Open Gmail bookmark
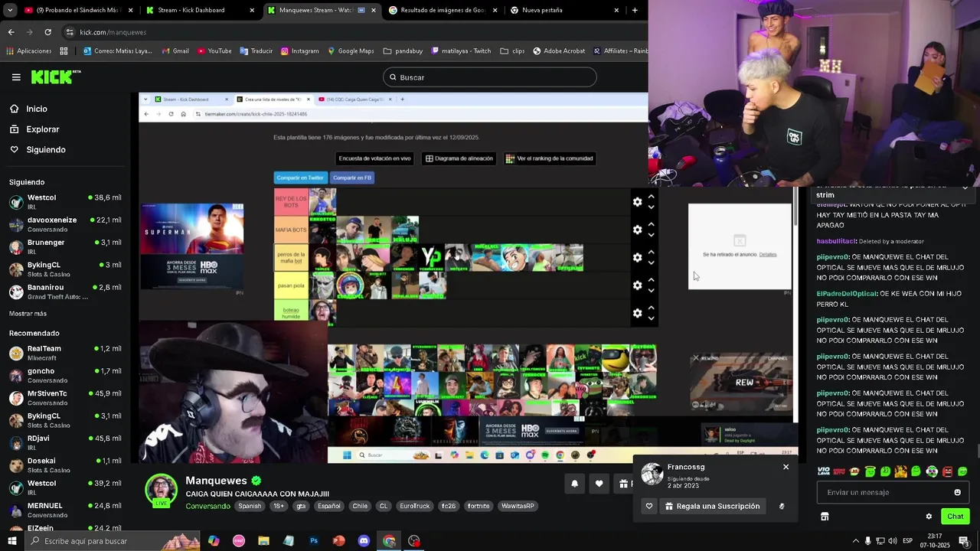Viewport: 980px width, 551px height. point(175,51)
